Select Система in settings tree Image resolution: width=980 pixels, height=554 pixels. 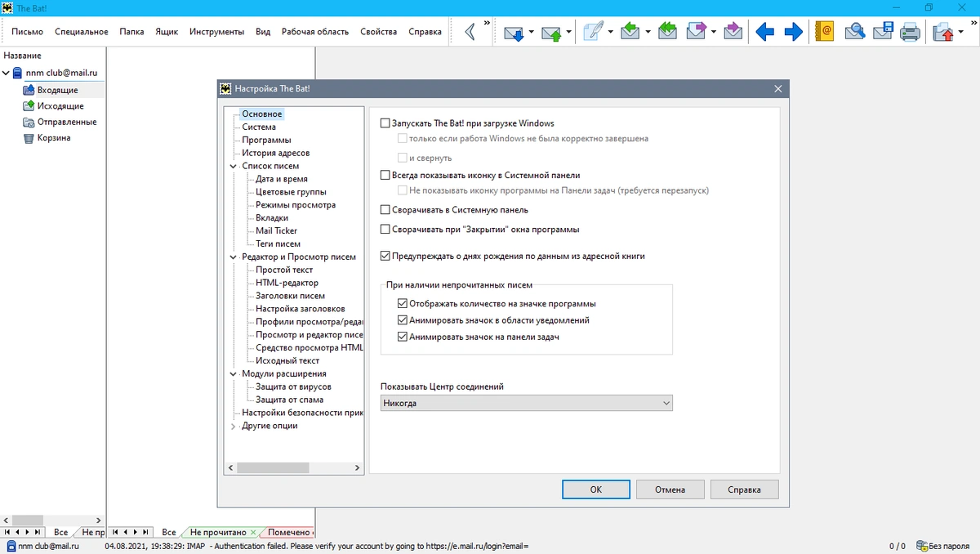pyautogui.click(x=259, y=127)
